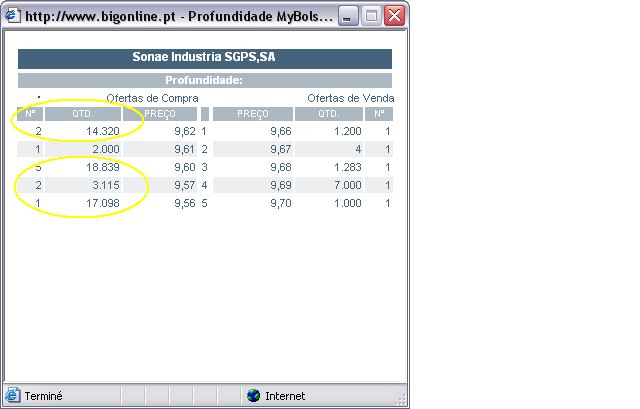Click the window resize grip in status bar

(401, 399)
